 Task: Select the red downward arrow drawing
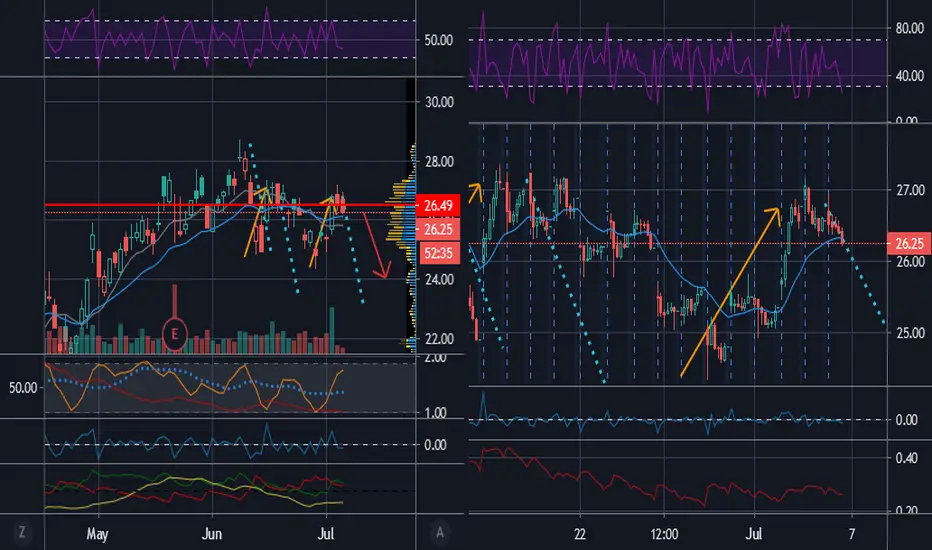[x=376, y=246]
